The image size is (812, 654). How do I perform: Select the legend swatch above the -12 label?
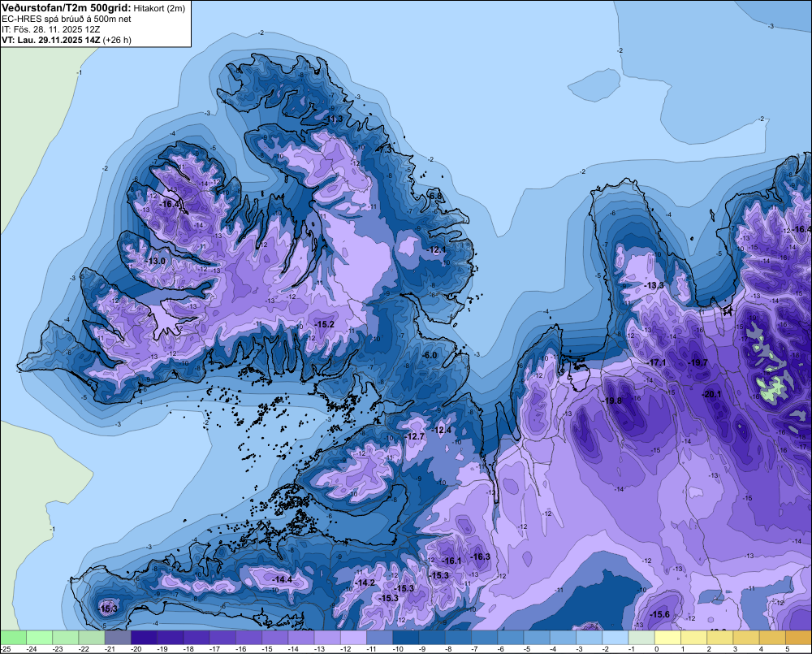click(x=353, y=637)
